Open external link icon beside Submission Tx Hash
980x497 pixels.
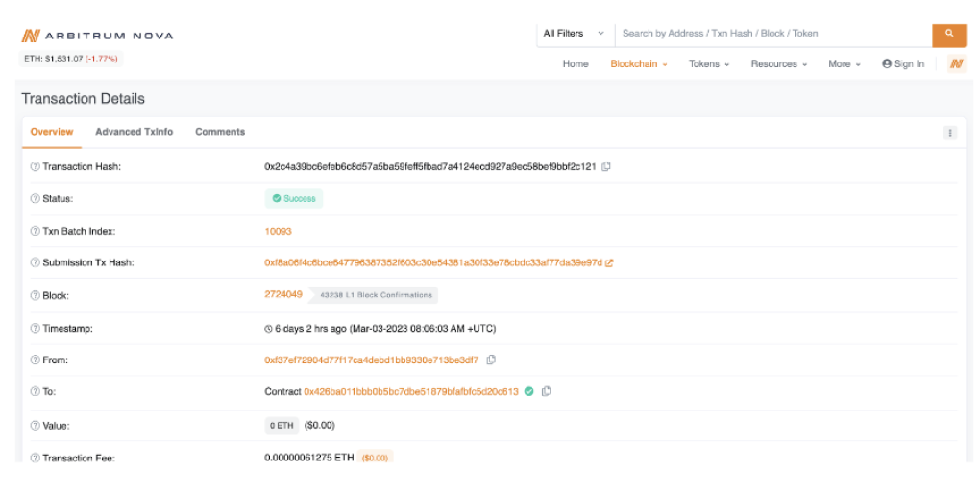(609, 262)
